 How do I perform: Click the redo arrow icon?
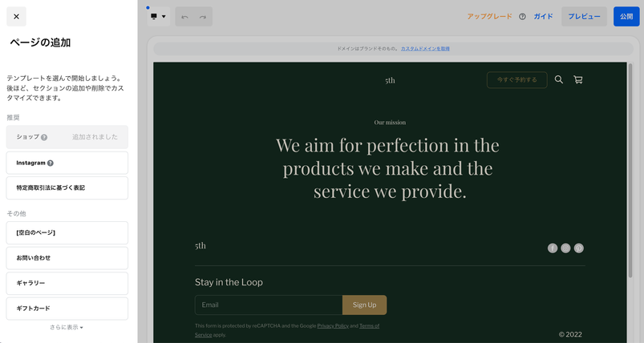[x=203, y=17]
